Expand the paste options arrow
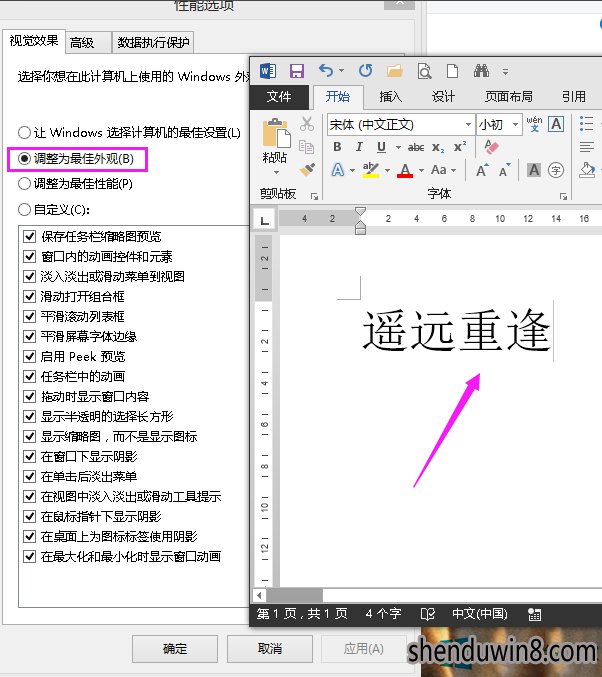The width and height of the screenshot is (602, 677). click(276, 172)
